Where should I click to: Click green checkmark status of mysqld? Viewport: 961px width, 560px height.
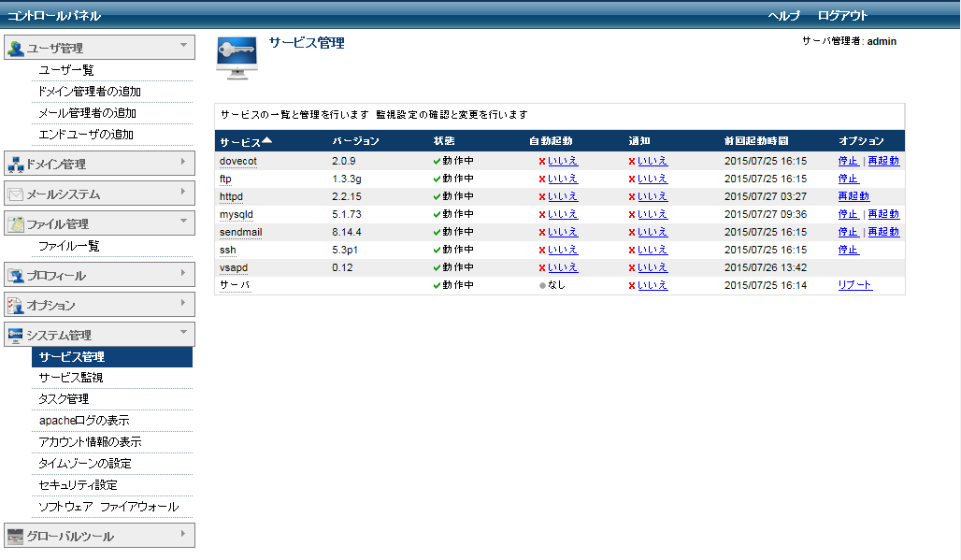[437, 214]
